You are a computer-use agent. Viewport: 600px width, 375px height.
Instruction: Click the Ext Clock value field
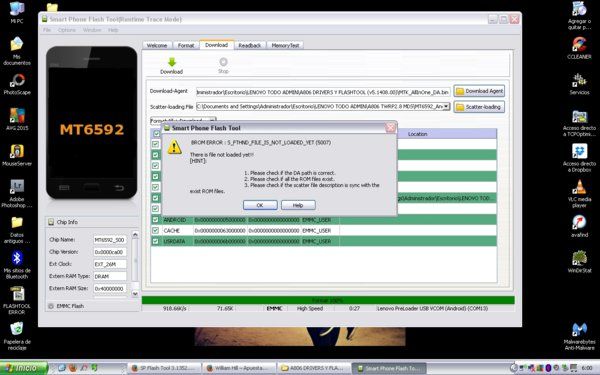click(x=110, y=264)
